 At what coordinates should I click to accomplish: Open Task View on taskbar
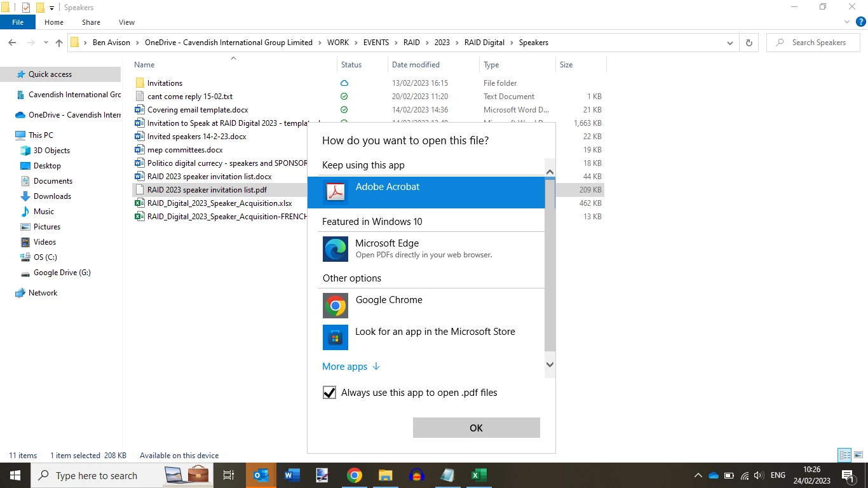coord(229,475)
